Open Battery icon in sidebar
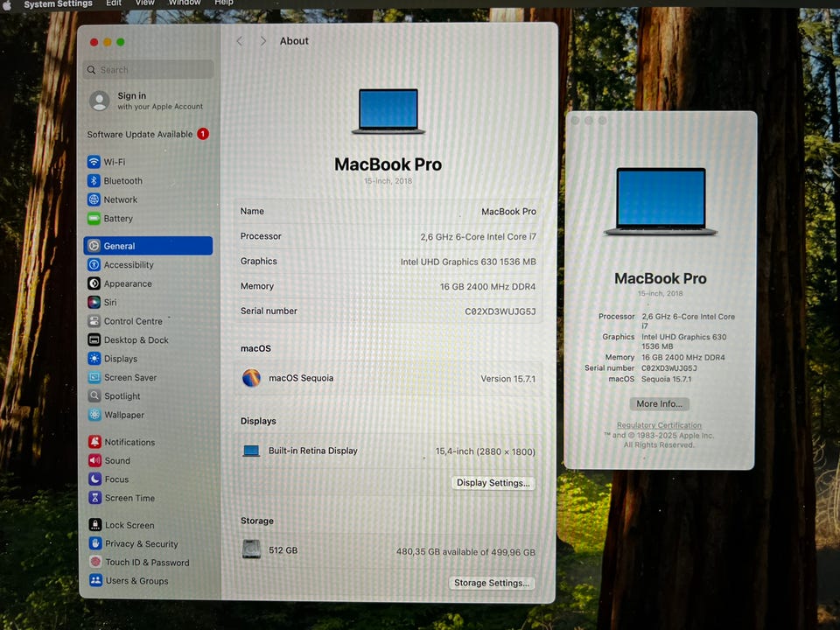This screenshot has width=840, height=630. (x=94, y=218)
